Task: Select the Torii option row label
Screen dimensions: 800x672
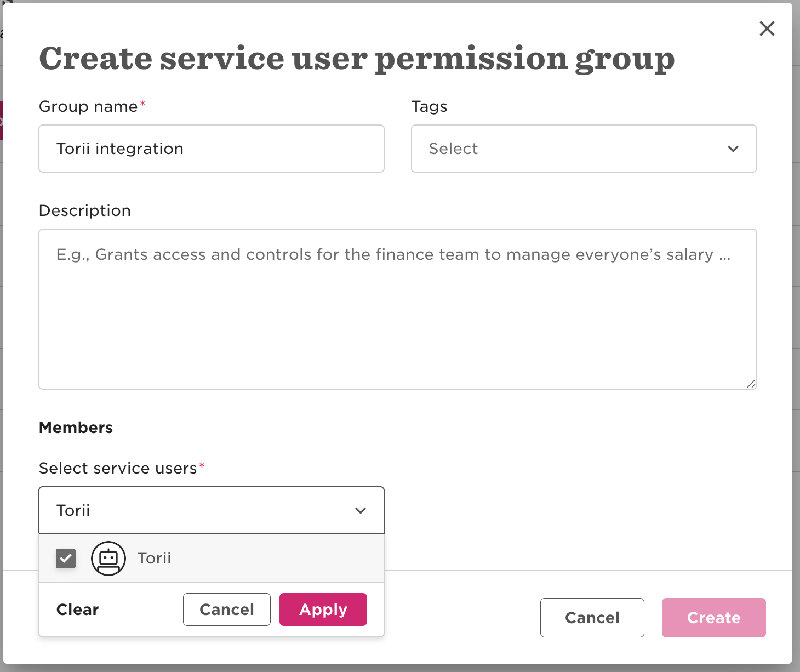Action: coord(155,558)
